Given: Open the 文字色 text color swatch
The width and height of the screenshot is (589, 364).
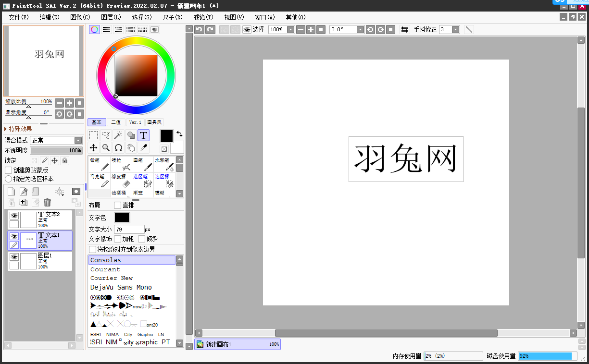Looking at the screenshot, I should click(x=122, y=218).
